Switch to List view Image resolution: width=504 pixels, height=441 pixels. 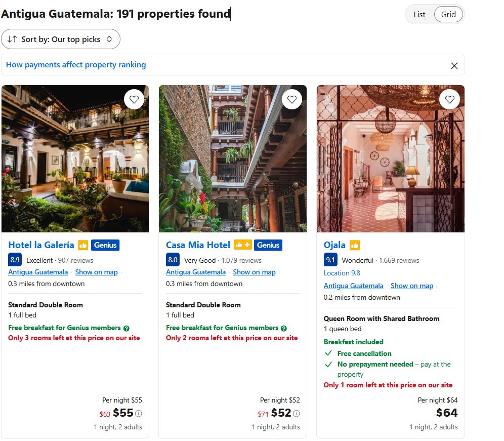pos(419,15)
